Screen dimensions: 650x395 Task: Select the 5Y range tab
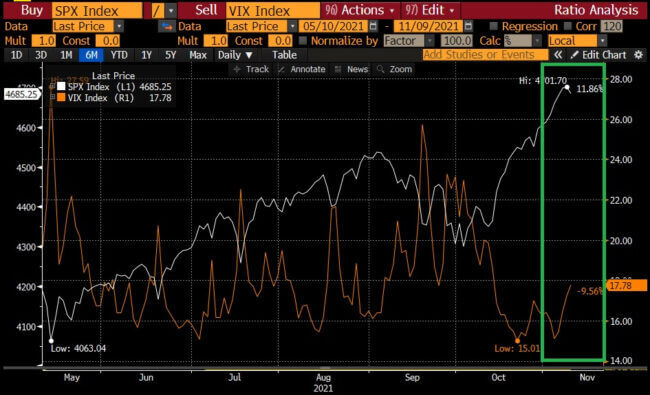tap(170, 55)
